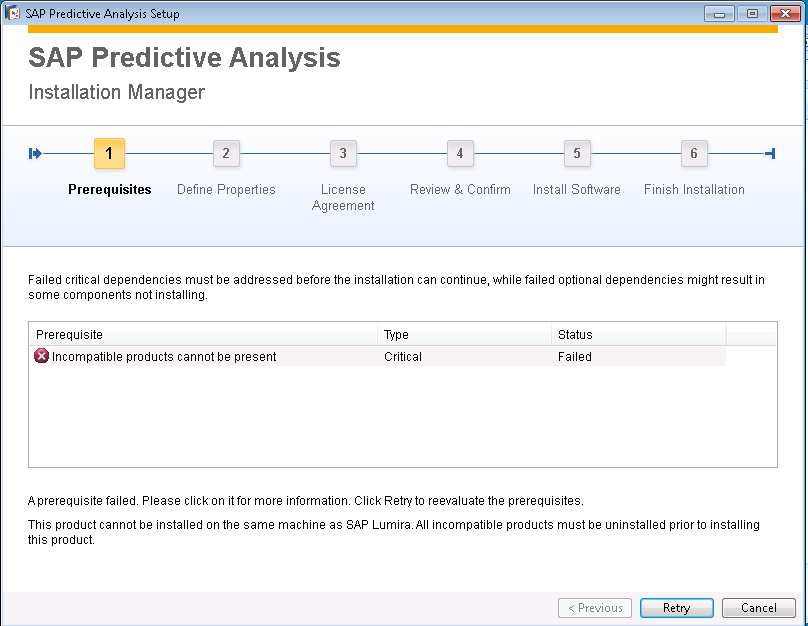Click step 4 Review & Confirm badge
This screenshot has width=808, height=626.
point(460,153)
